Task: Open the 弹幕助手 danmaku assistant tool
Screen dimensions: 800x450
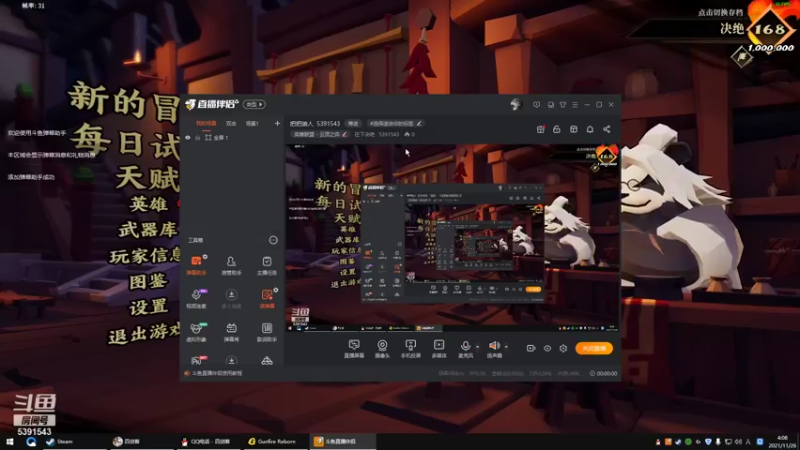Action: click(x=196, y=265)
